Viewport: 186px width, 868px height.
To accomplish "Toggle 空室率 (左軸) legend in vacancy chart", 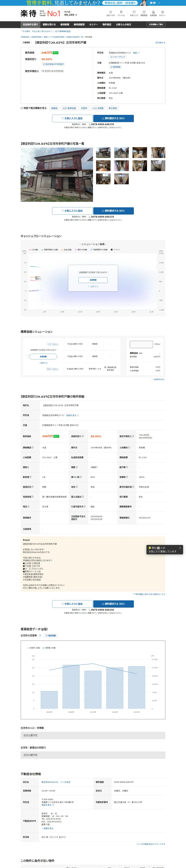I will pos(33,648).
